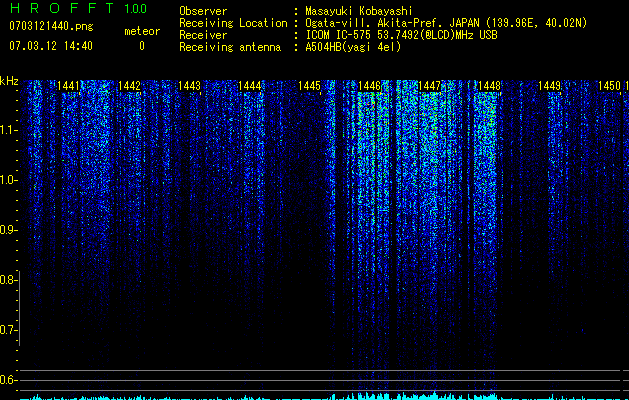The height and width of the screenshot is (400, 629).
Task: Click the date stamp 07.03.12 14:40
Action: point(51,45)
